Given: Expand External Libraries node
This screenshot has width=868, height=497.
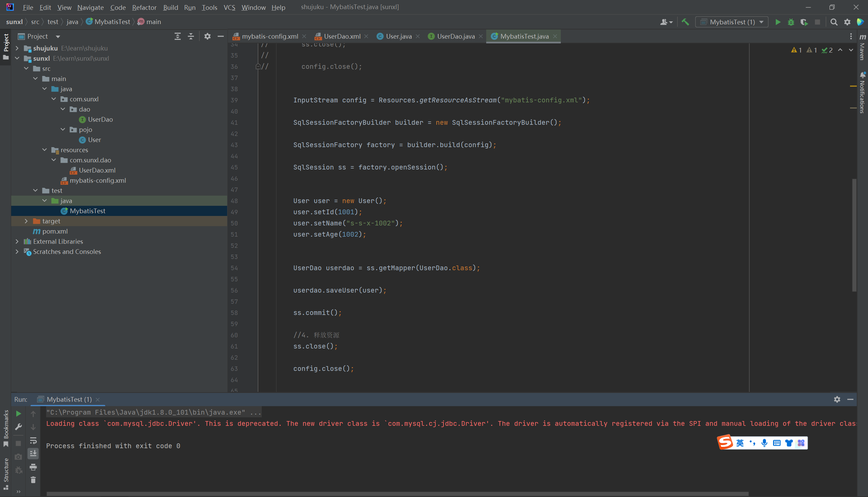Looking at the screenshot, I should coord(17,241).
